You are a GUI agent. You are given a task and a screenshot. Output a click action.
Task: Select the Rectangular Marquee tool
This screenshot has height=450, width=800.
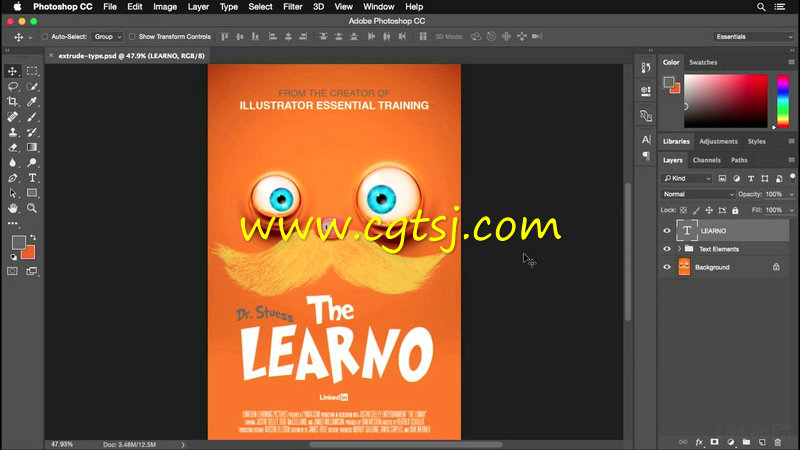(x=32, y=71)
